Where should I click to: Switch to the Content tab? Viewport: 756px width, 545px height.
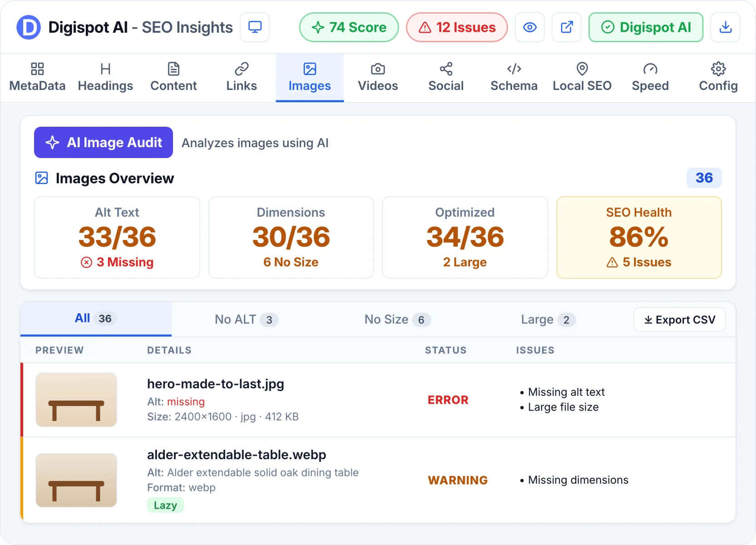[x=173, y=78]
